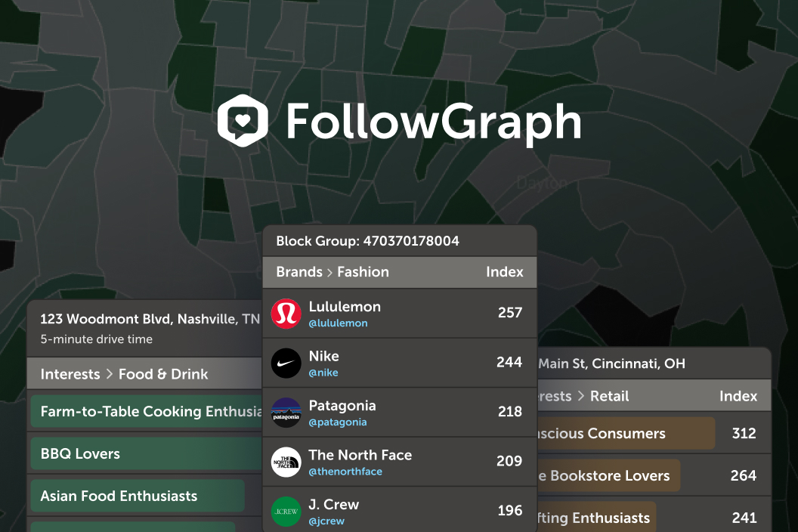Click the Patagonia brand logo

click(286, 413)
